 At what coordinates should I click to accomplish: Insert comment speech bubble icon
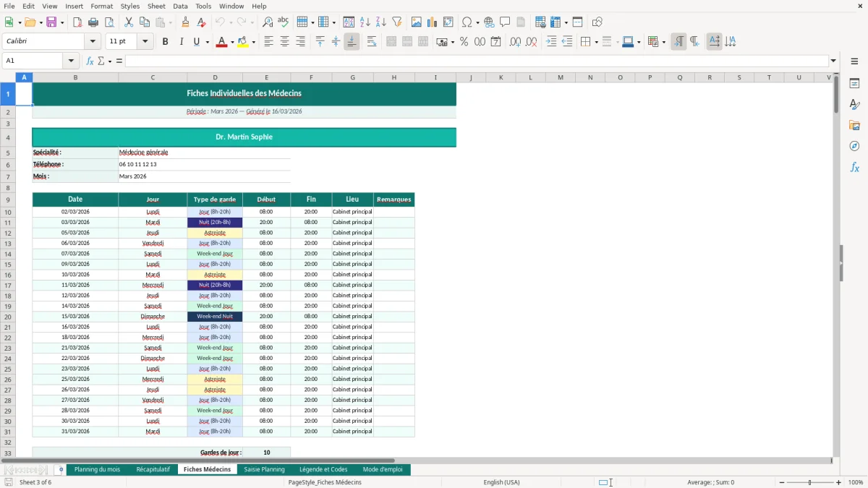coord(505,22)
